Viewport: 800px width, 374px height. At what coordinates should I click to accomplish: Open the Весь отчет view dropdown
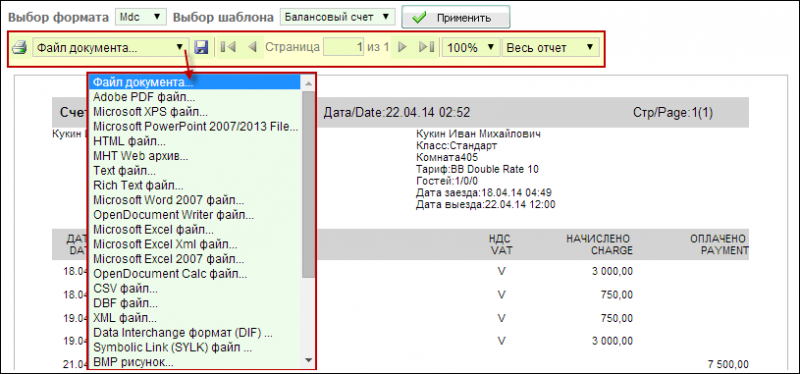(550, 47)
